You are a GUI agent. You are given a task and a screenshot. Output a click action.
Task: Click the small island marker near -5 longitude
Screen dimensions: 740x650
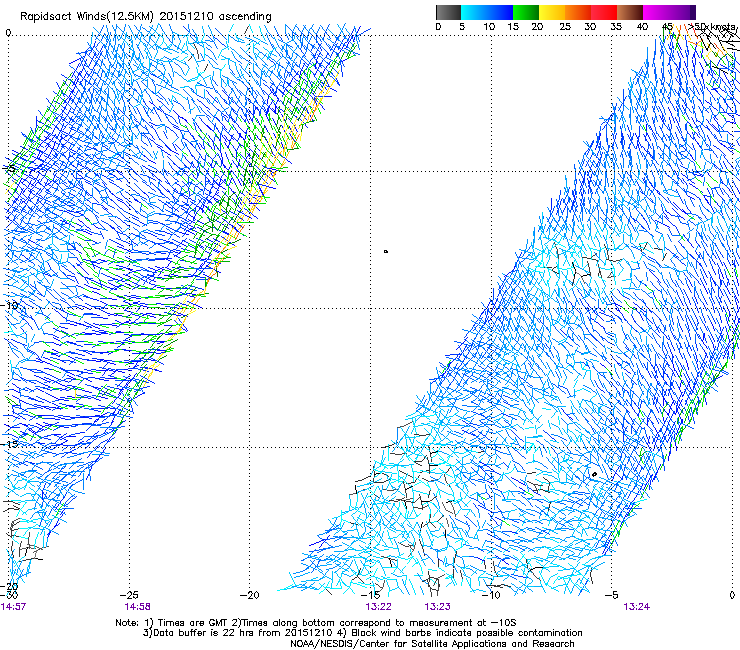594,474
